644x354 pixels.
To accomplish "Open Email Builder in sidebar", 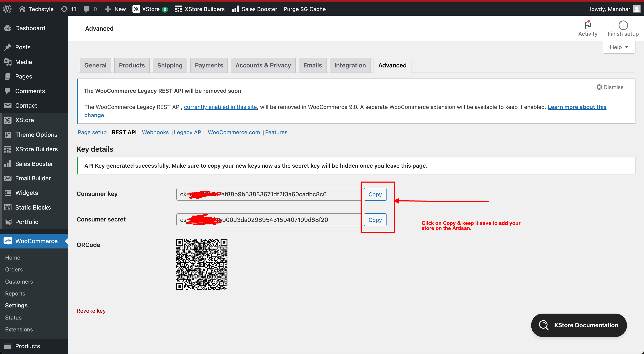I will (33, 178).
